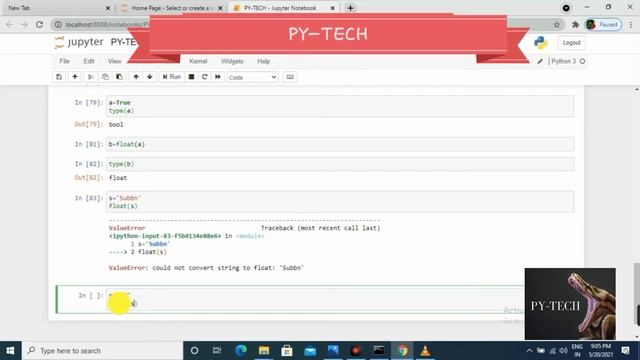Click the Paused profile button
The image size is (640, 360).
pyautogui.click(x=604, y=24)
